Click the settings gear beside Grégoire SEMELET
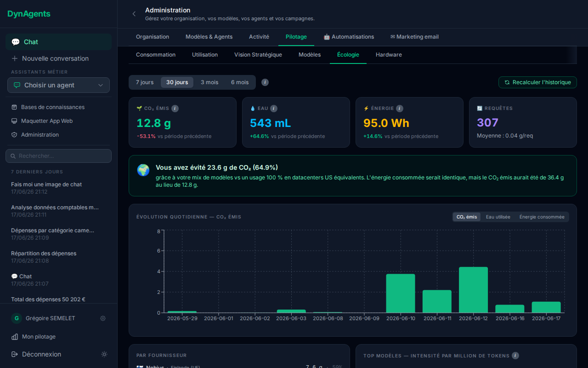Screen dimensions: 588x368 [103, 318]
